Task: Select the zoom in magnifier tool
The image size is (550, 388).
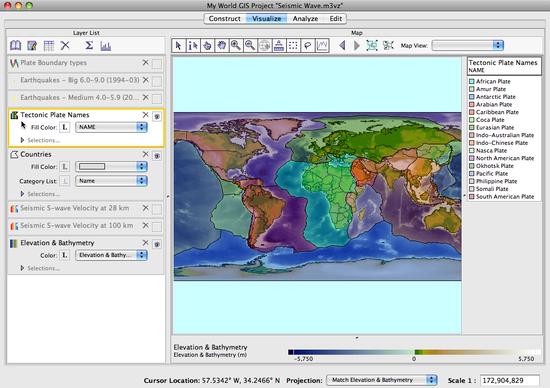Action: (x=236, y=46)
